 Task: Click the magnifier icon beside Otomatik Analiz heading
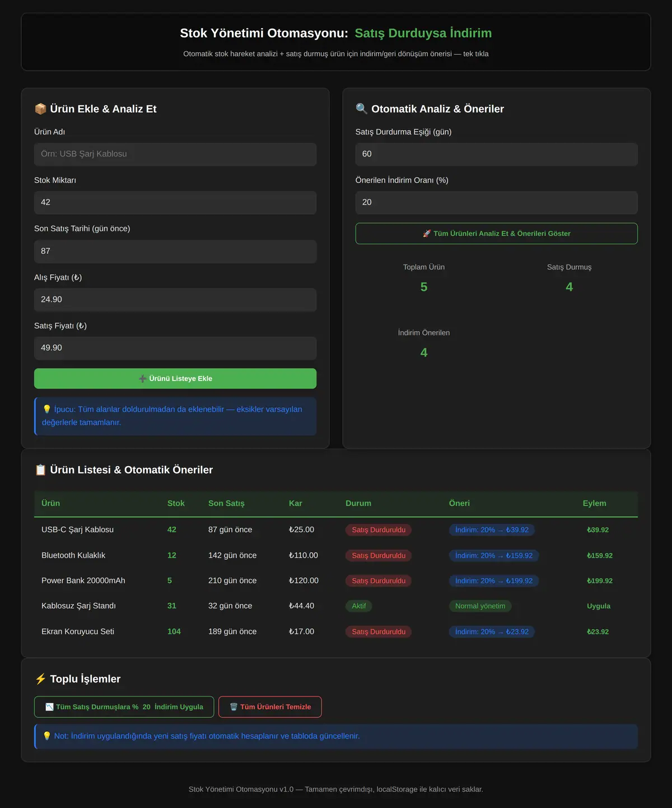(x=362, y=109)
